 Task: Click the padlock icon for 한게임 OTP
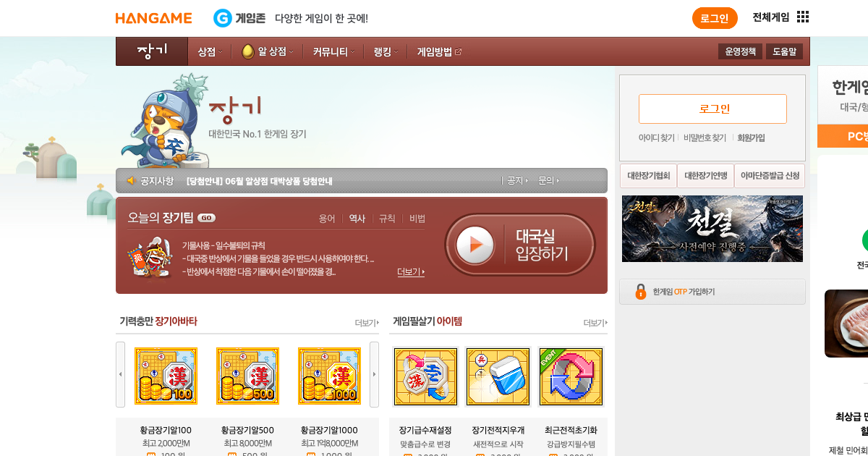coord(640,292)
